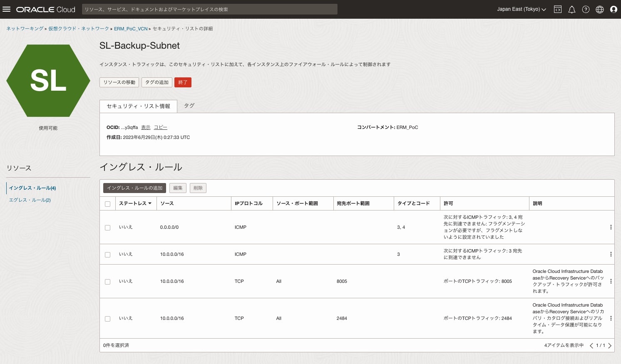The width and height of the screenshot is (621, 364).
Task: Click the ソース column header
Action: click(167, 203)
